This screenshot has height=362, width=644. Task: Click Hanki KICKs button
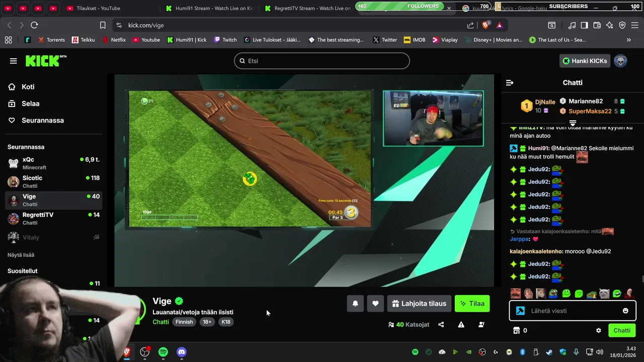tap(585, 61)
